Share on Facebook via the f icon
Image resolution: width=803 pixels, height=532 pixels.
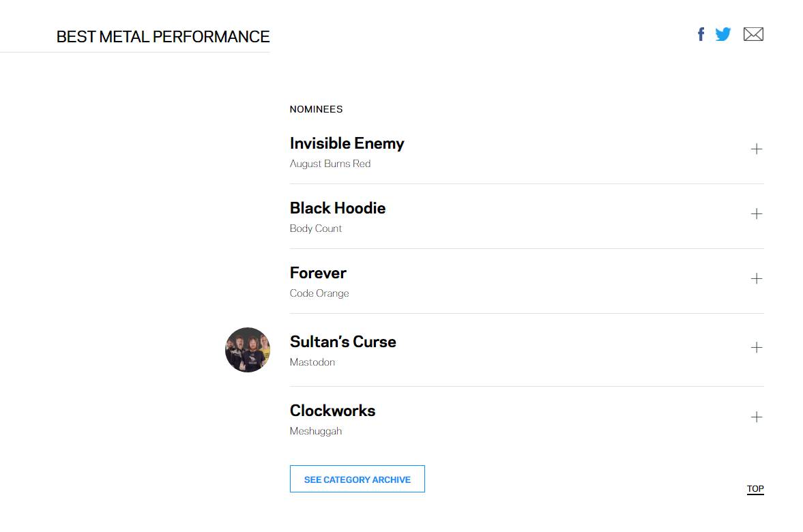[701, 34]
